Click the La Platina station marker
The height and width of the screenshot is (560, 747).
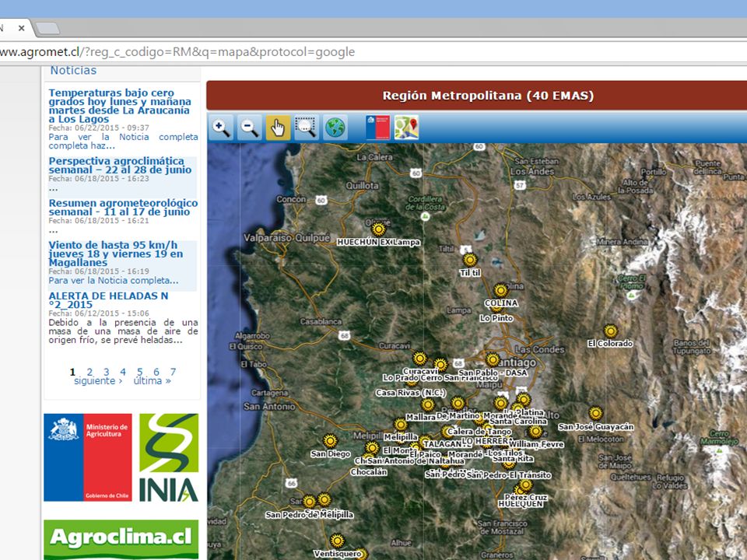(x=524, y=400)
